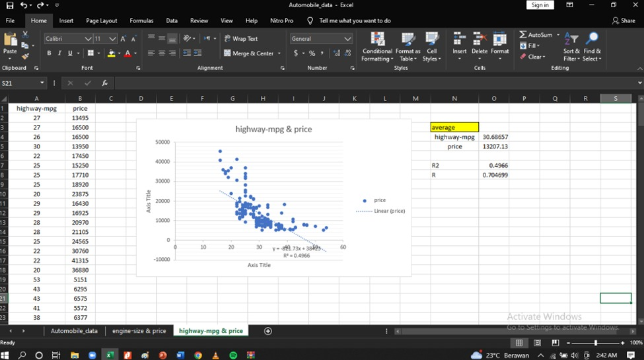Undo the last action
This screenshot has height=360, width=644.
(23, 5)
